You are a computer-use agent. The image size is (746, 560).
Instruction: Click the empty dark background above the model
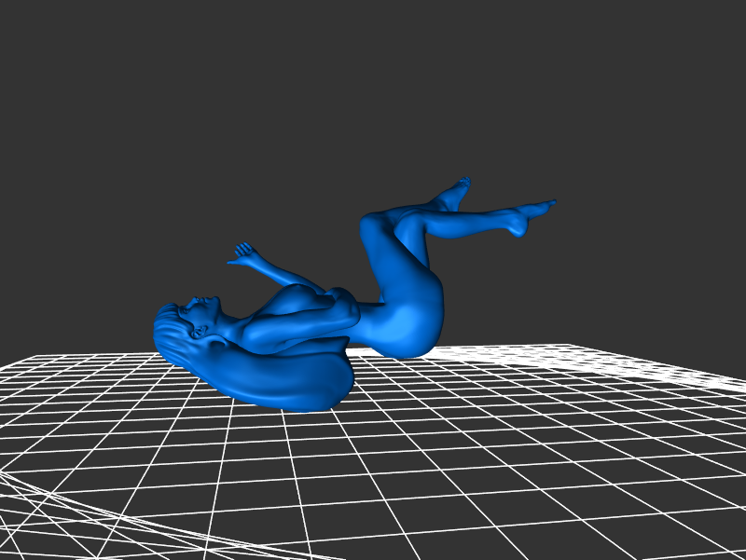[x=373, y=93]
